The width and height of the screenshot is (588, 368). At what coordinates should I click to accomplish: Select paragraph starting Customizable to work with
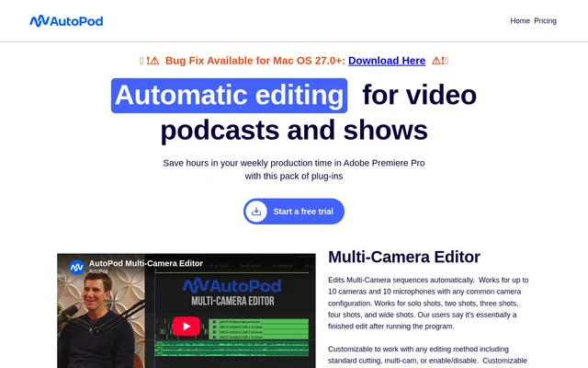coord(428,355)
